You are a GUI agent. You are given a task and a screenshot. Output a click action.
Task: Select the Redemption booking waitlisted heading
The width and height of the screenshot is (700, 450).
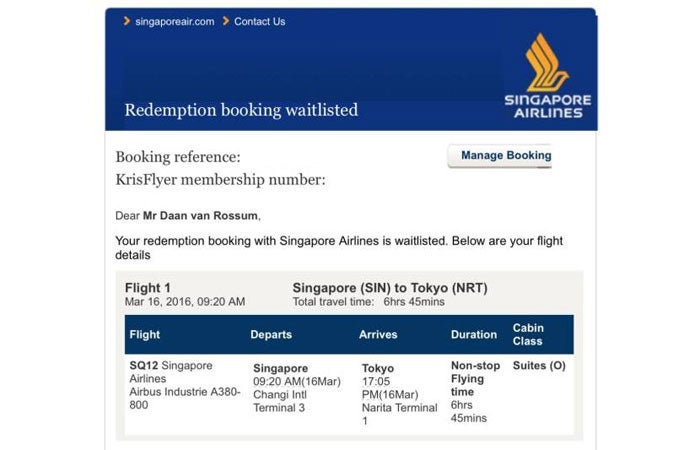tap(241, 110)
